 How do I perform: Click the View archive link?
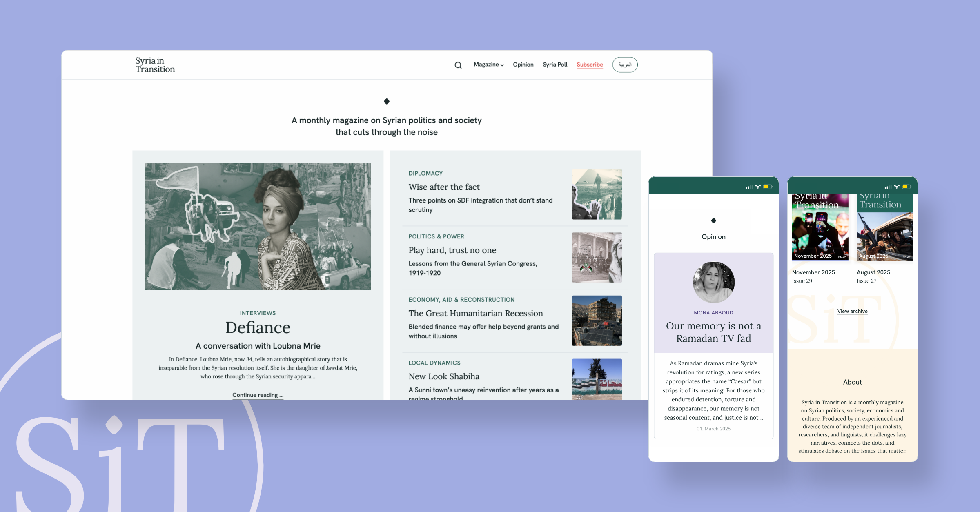click(x=852, y=311)
